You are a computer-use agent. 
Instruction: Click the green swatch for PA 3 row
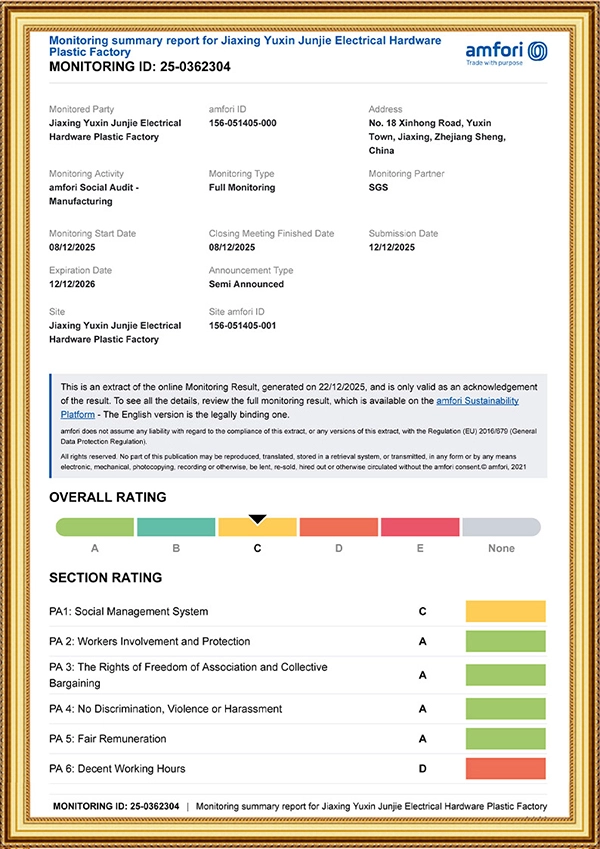coord(506,675)
